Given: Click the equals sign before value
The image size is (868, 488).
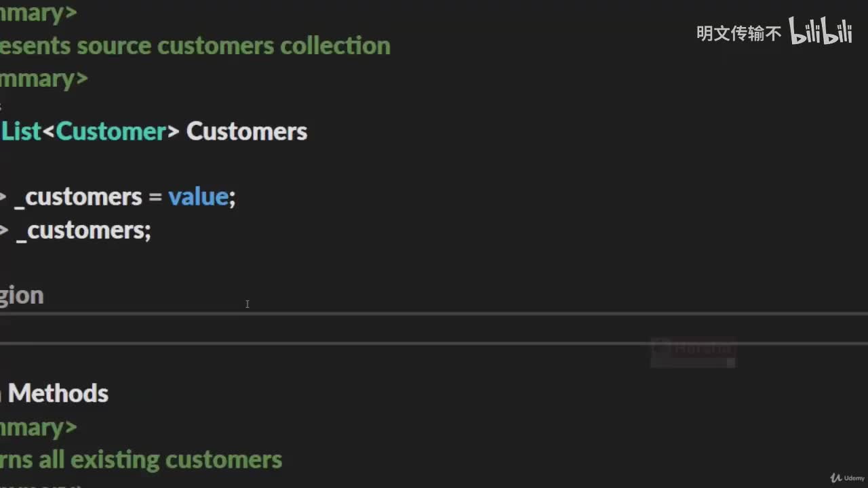Looking at the screenshot, I should (x=155, y=197).
